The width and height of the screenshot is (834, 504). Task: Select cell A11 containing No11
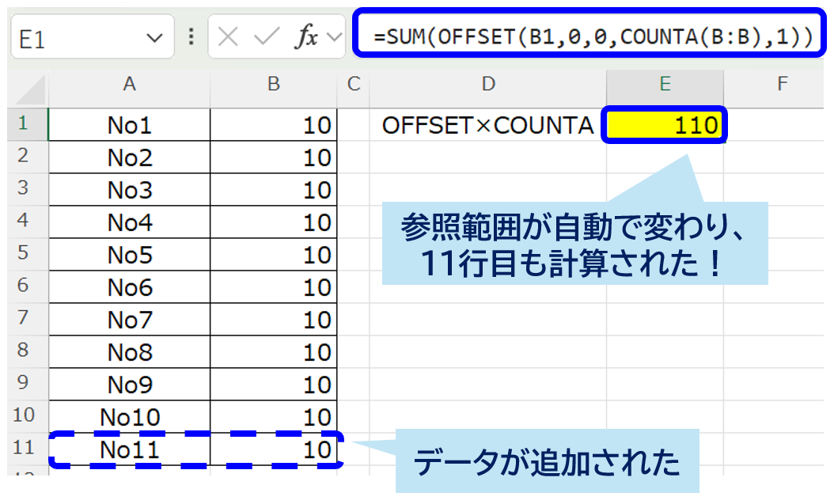129,449
